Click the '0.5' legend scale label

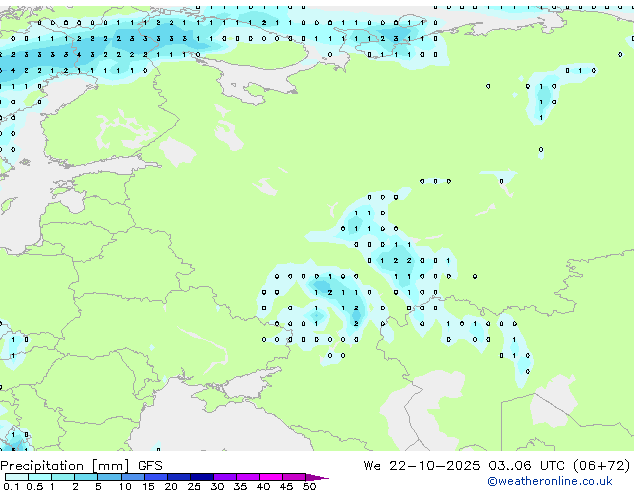pyautogui.click(x=34, y=486)
